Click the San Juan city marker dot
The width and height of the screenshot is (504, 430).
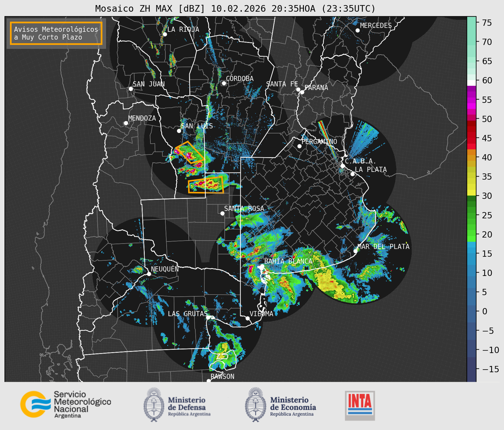[x=131, y=89]
